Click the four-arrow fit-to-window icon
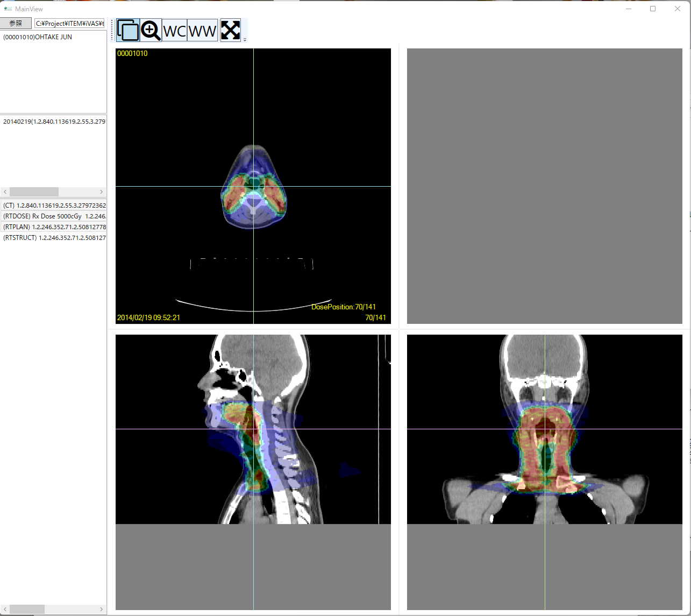 230,31
